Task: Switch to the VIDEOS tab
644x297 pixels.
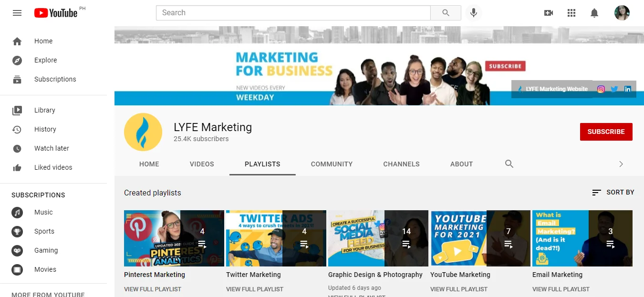Action: (x=201, y=164)
